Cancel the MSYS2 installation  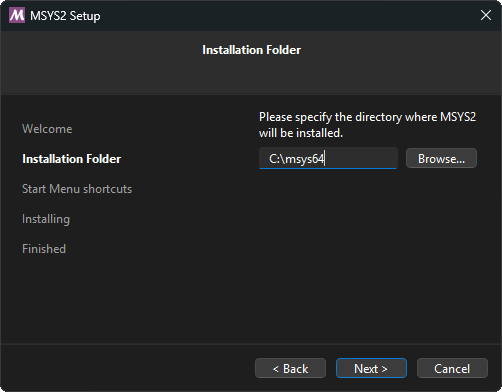click(x=452, y=368)
